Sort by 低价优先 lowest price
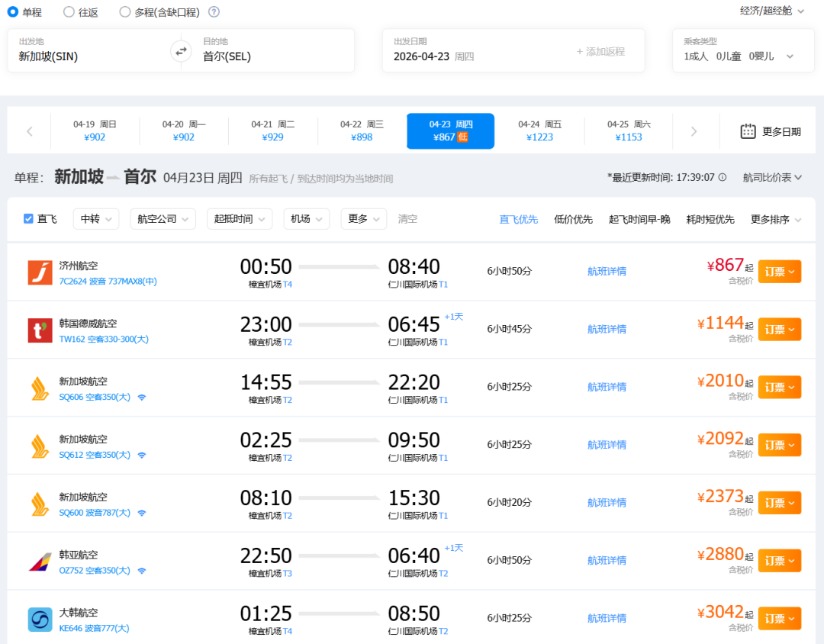824x644 pixels. click(x=573, y=219)
